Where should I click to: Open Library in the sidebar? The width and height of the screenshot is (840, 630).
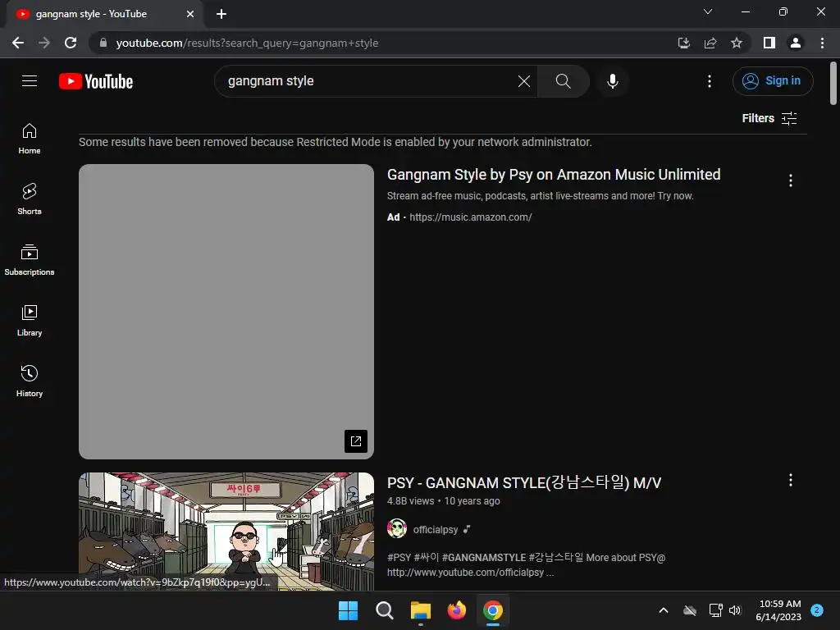(x=30, y=321)
